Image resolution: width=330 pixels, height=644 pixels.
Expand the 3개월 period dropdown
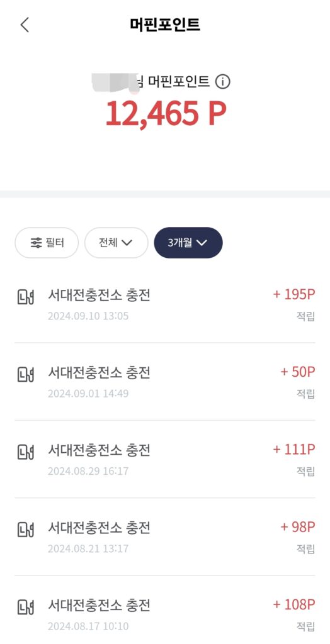click(188, 243)
